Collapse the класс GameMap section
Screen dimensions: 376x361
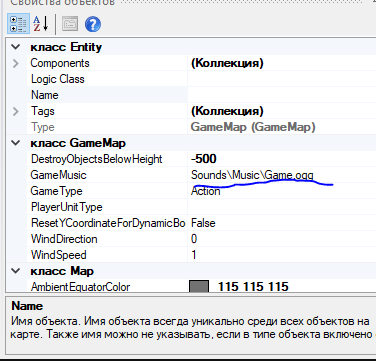(x=16, y=143)
